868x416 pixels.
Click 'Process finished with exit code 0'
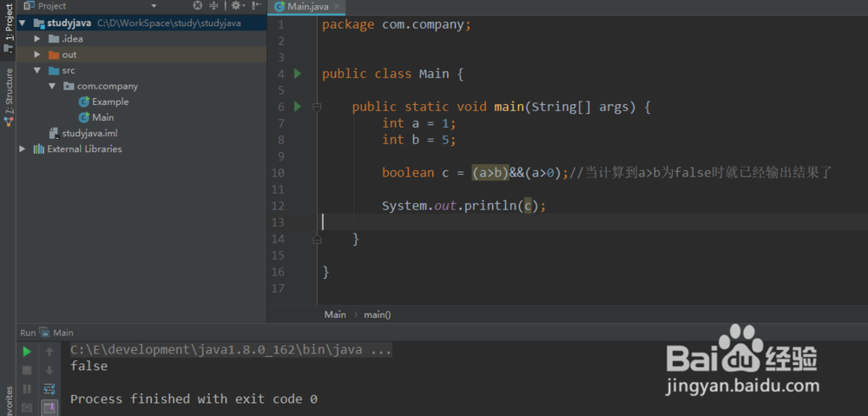[194, 399]
